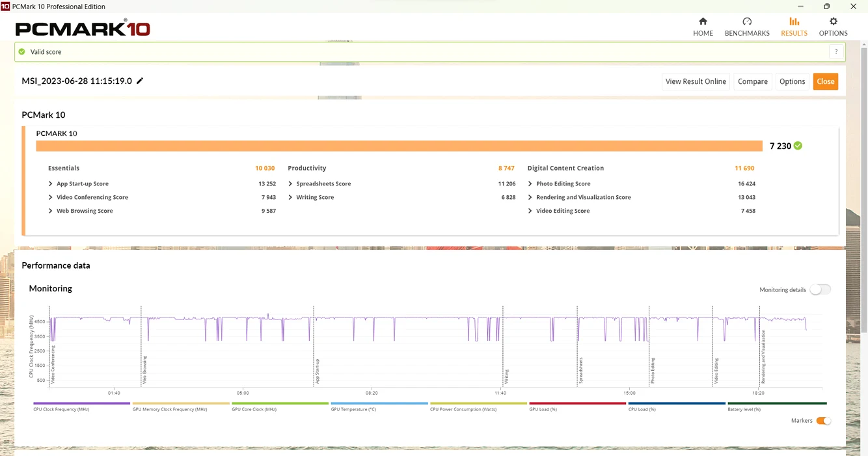Click the Video Editing value 7 458
Screen dimensions: 868x456
point(748,211)
